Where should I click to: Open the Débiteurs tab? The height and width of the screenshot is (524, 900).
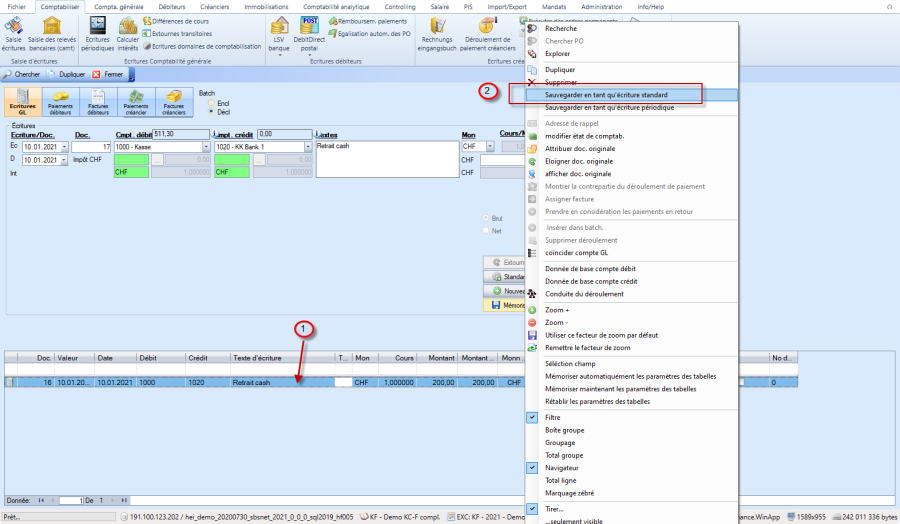172,7
